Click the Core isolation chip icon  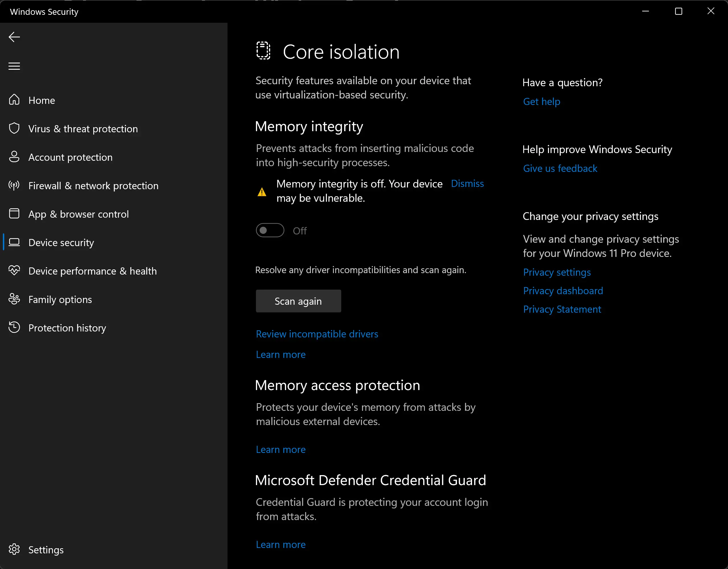(263, 51)
